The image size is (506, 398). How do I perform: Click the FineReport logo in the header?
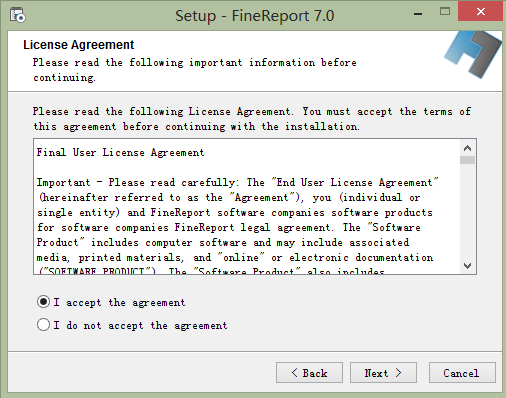[472, 54]
